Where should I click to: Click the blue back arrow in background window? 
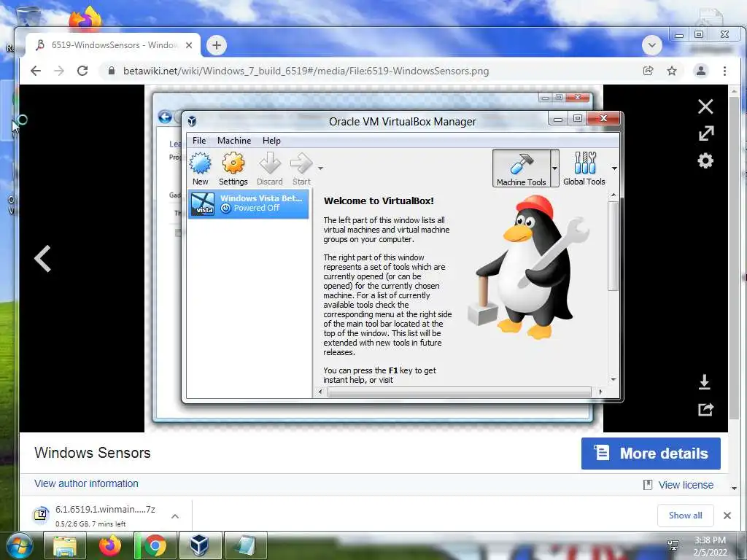(165, 117)
